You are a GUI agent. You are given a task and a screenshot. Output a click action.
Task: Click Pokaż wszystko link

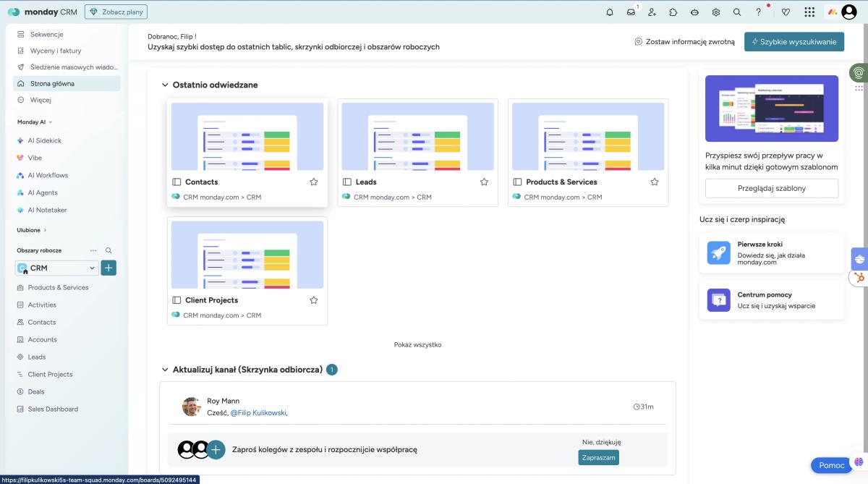[x=417, y=344]
